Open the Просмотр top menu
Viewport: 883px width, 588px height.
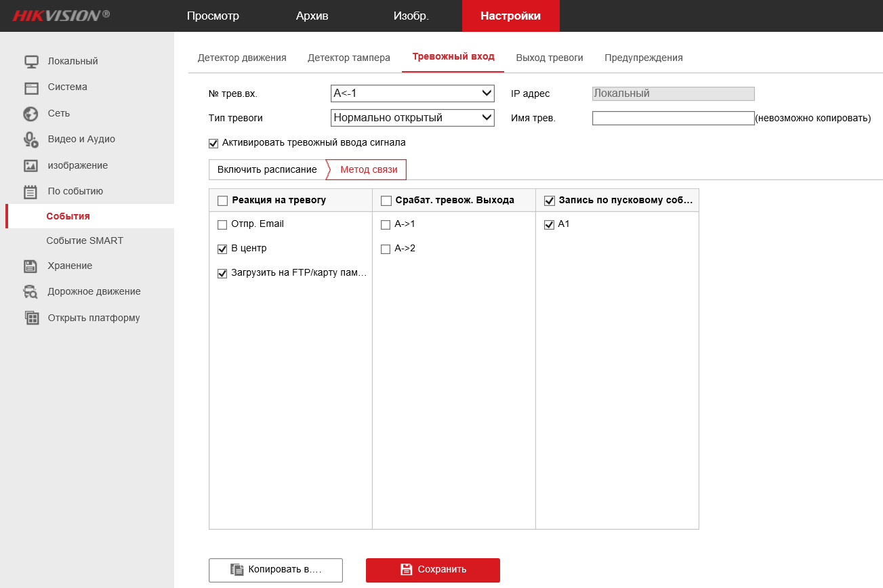click(213, 16)
